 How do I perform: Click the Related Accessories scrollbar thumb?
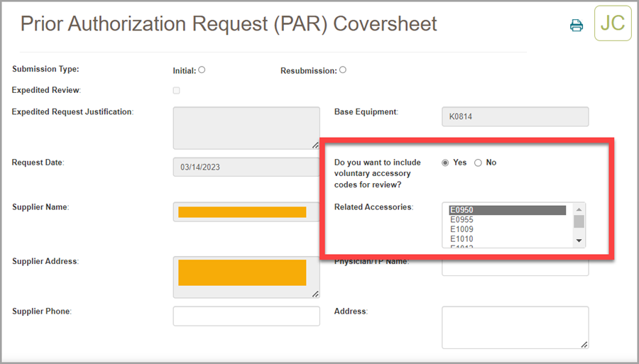click(579, 222)
